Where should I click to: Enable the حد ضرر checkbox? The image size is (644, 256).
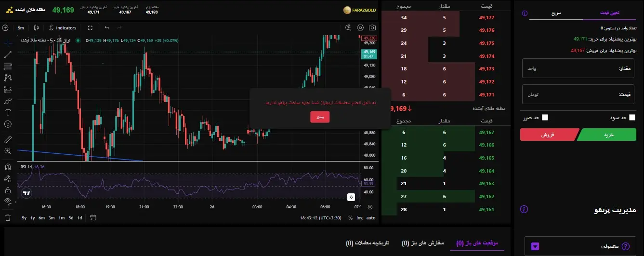(x=545, y=117)
